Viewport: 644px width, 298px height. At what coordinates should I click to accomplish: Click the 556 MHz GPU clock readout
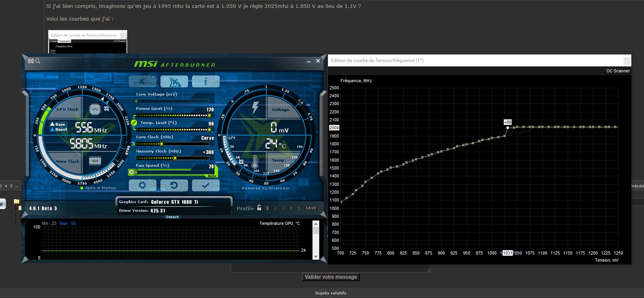(91, 128)
